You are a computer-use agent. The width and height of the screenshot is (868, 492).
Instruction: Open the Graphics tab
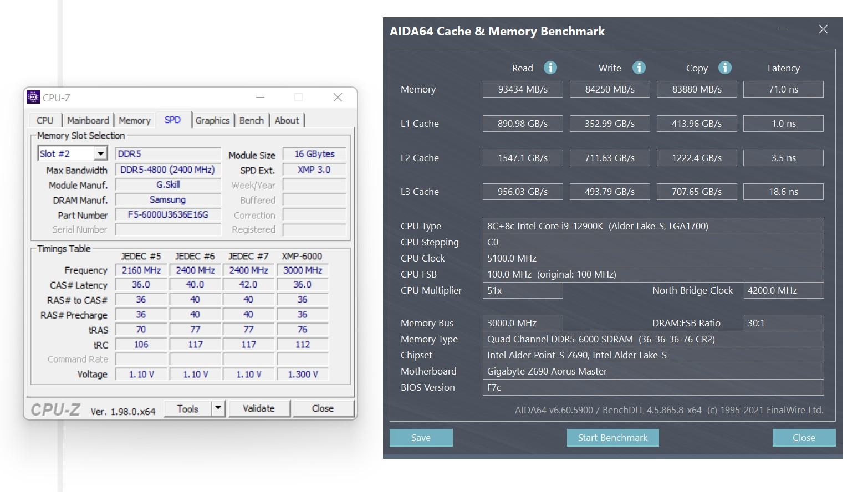(x=212, y=120)
